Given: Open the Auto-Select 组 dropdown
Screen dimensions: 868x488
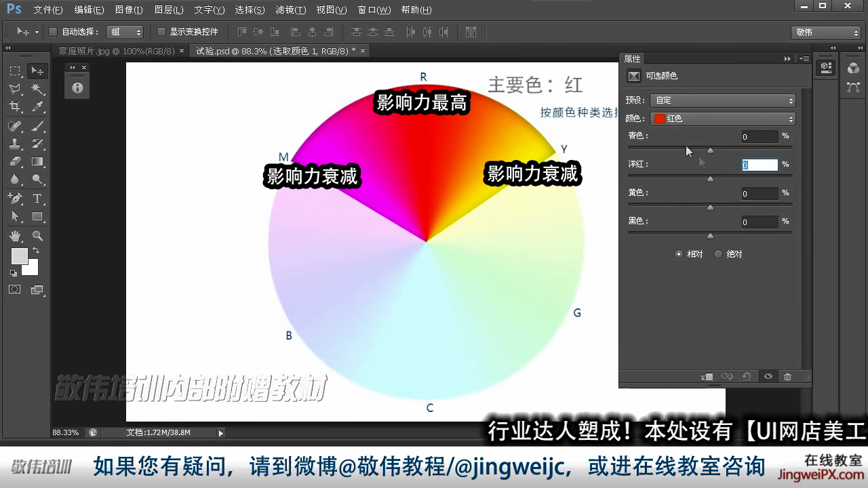Looking at the screenshot, I should click(125, 32).
